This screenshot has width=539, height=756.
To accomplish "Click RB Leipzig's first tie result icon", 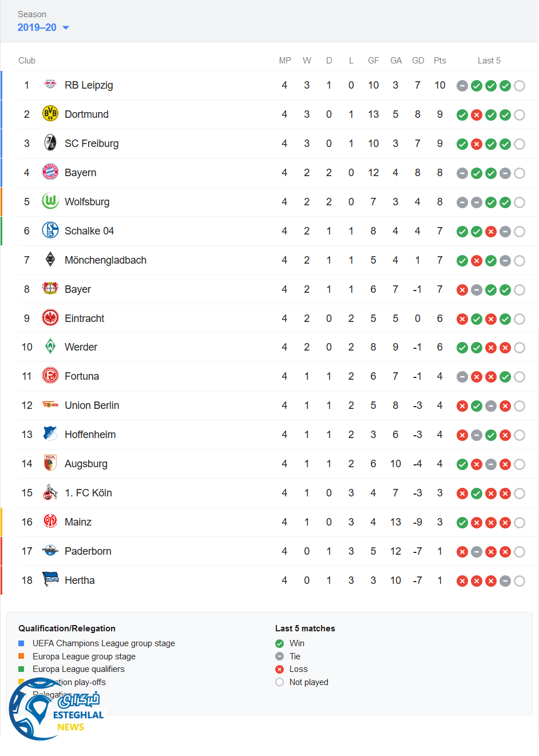I will click(x=462, y=86).
